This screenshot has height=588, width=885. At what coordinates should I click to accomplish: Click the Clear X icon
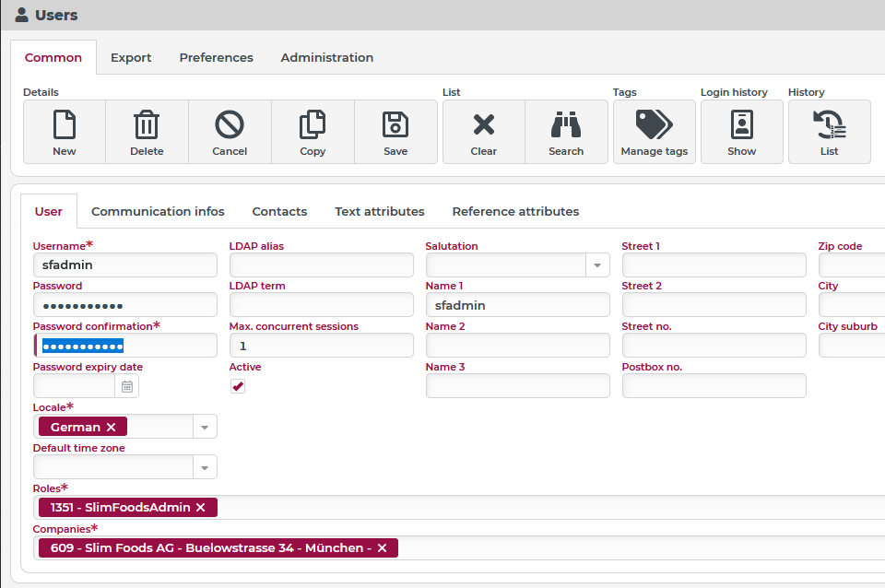pyautogui.click(x=484, y=124)
